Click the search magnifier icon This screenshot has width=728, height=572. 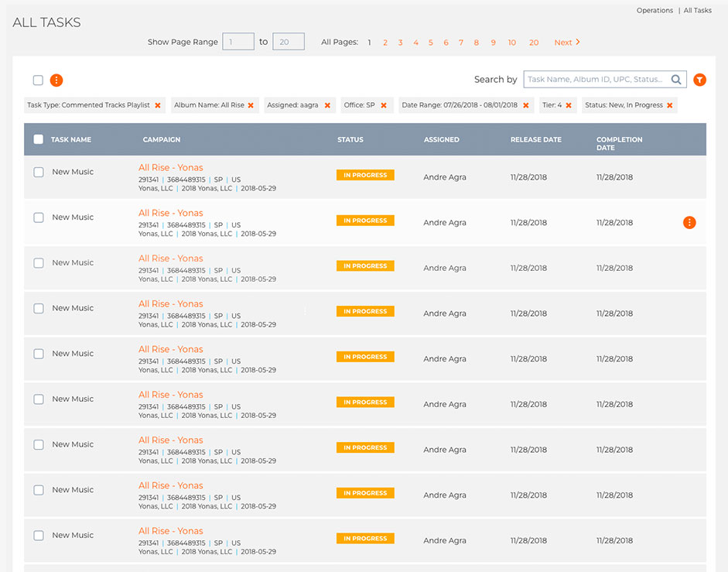676,80
